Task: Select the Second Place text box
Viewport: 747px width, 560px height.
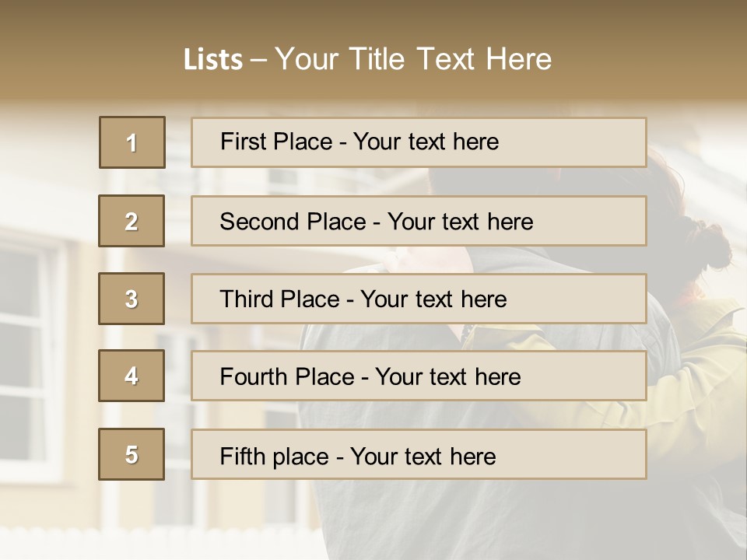Action: (419, 221)
